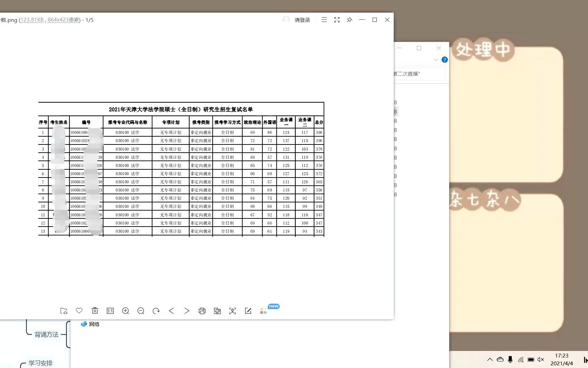Screen dimensions: 588x368
Task: Delete the image with the trash icon
Action: [x=95, y=311]
